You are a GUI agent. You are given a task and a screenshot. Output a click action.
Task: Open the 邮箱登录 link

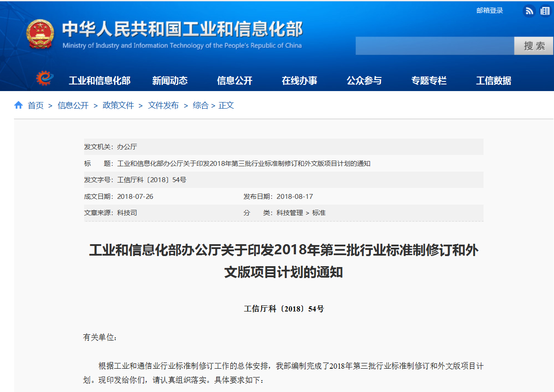pos(490,11)
